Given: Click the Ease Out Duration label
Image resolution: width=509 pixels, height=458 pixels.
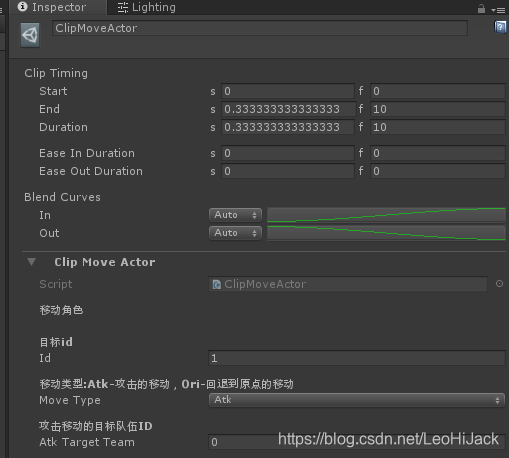Looking at the screenshot, I should tap(91, 171).
